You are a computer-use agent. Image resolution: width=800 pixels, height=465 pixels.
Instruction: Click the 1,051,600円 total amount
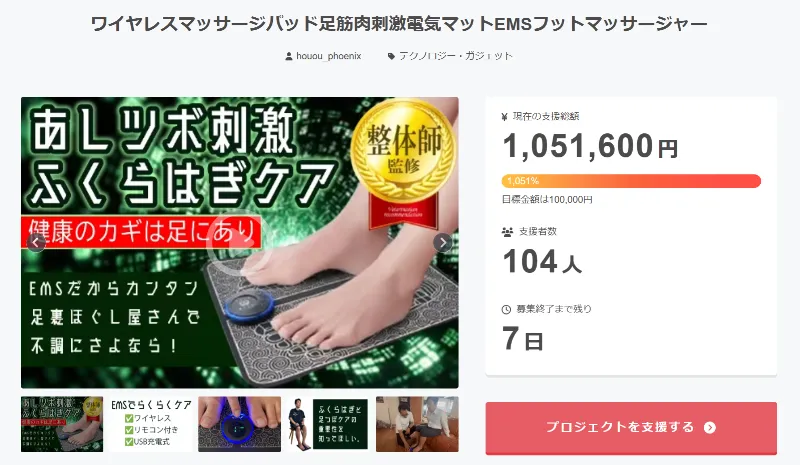(x=590, y=146)
